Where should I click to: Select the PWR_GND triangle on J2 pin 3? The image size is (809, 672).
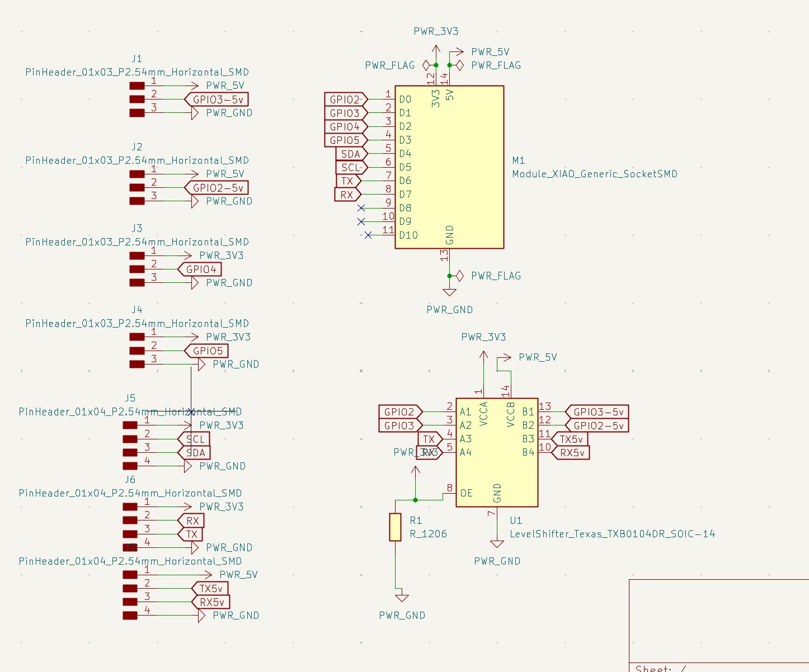[x=195, y=201]
